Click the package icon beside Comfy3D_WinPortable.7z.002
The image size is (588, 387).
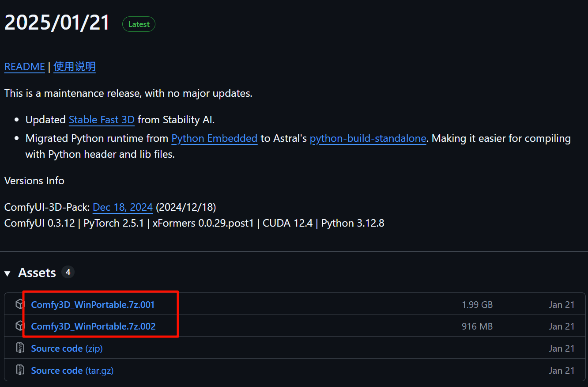pyautogui.click(x=19, y=326)
